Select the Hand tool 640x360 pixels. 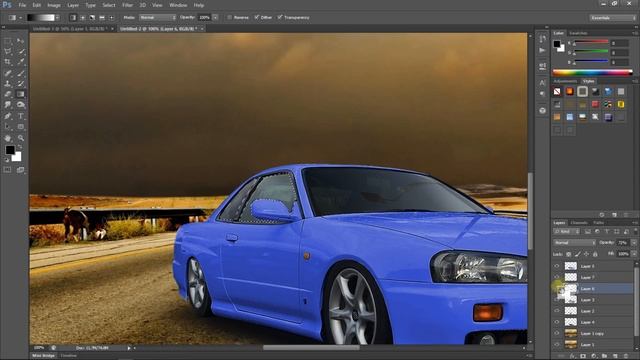point(8,138)
